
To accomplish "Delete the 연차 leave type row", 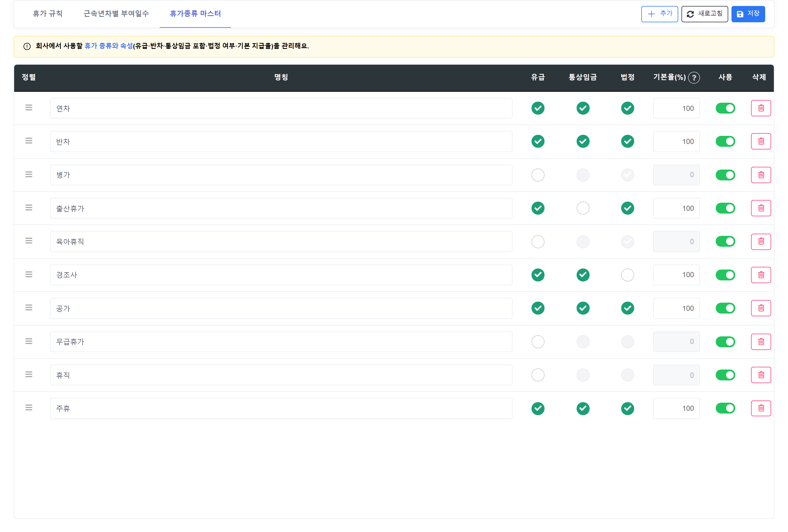I will pos(761,108).
